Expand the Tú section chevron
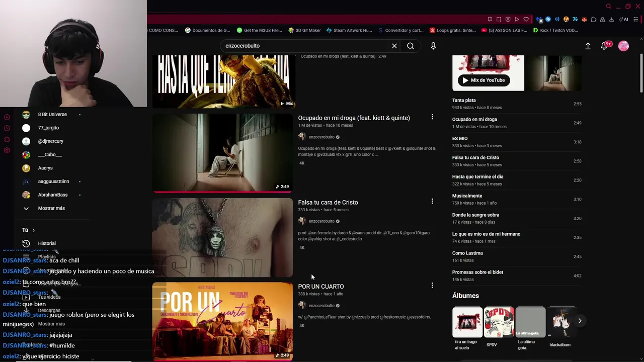 pyautogui.click(x=33, y=230)
